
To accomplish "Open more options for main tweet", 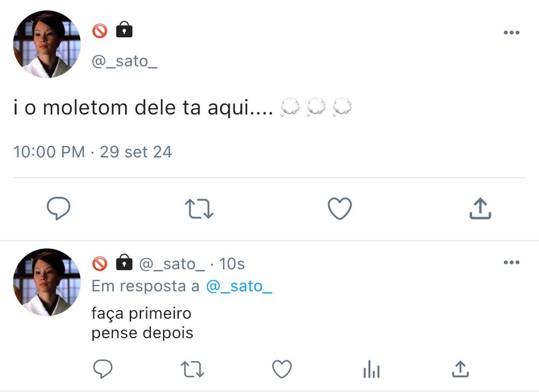I will [x=511, y=32].
